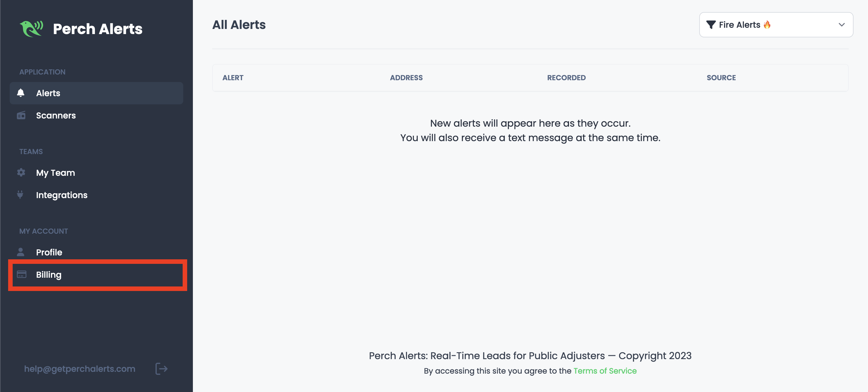868x392 pixels.
Task: Click the credit card Billing icon
Action: (22, 274)
